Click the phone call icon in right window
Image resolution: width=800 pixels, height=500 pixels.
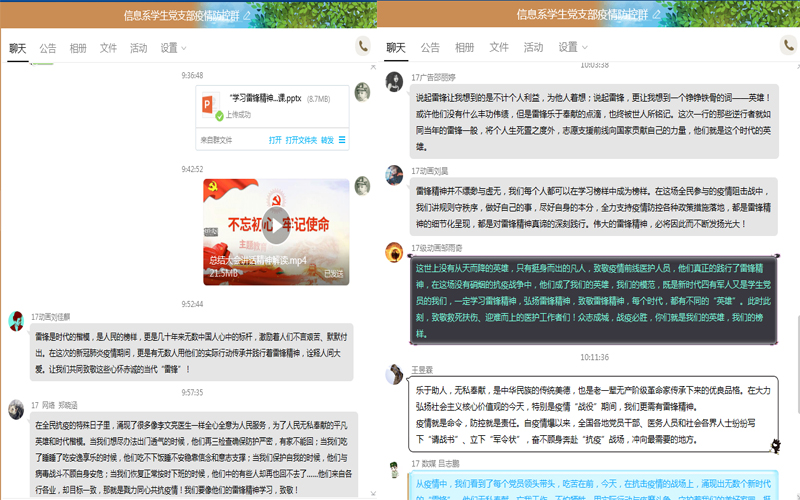[789, 45]
